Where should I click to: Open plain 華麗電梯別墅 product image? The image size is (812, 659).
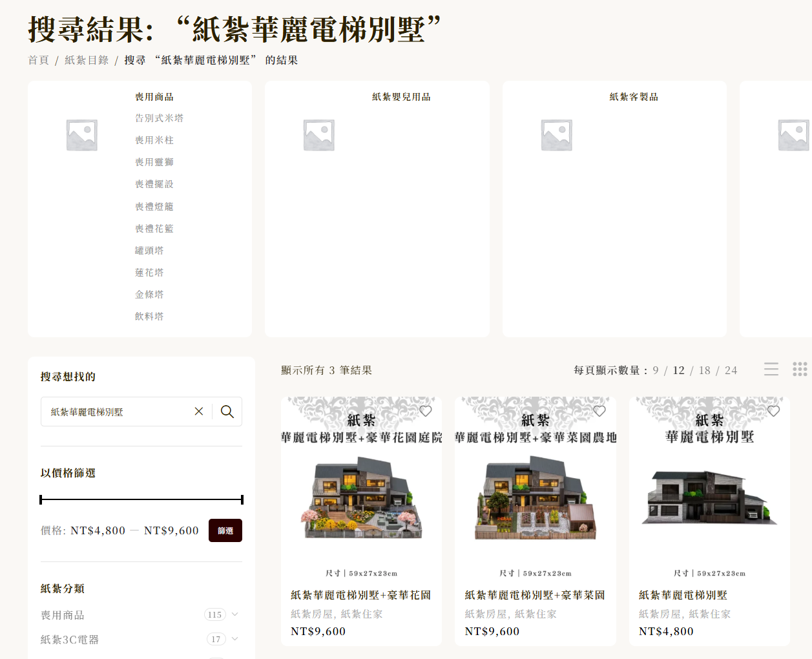coord(709,488)
